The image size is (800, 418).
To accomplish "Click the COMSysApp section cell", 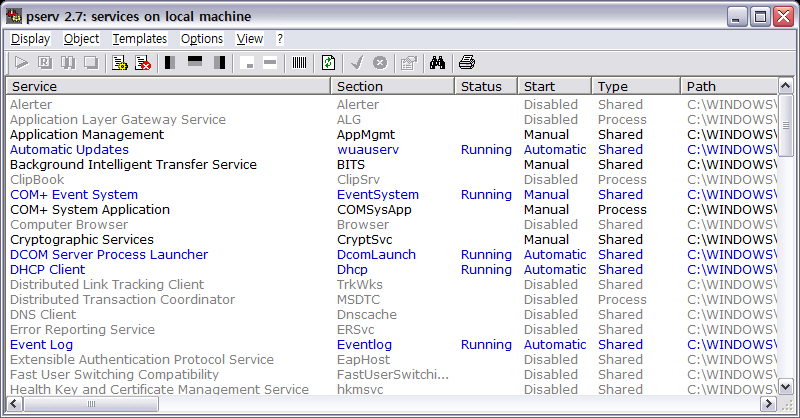I will pos(374,210).
